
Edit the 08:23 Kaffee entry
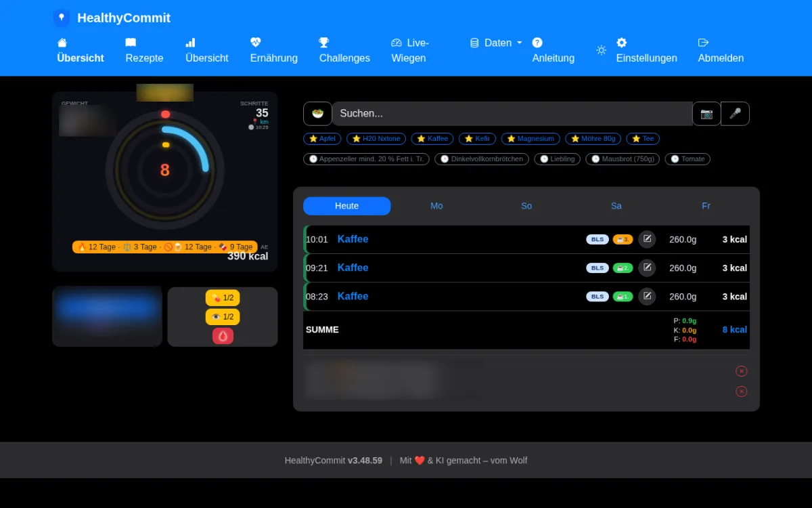[x=647, y=296]
